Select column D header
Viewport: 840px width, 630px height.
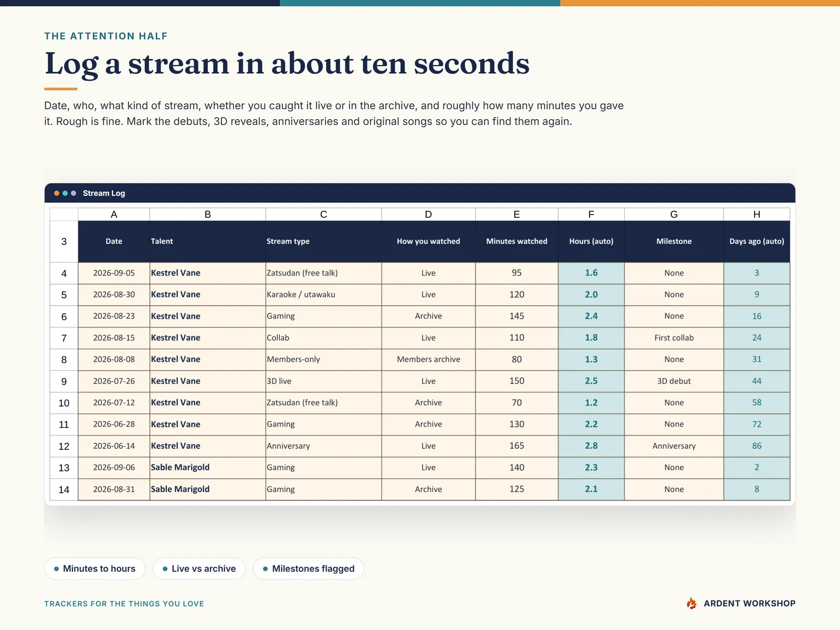pyautogui.click(x=428, y=214)
